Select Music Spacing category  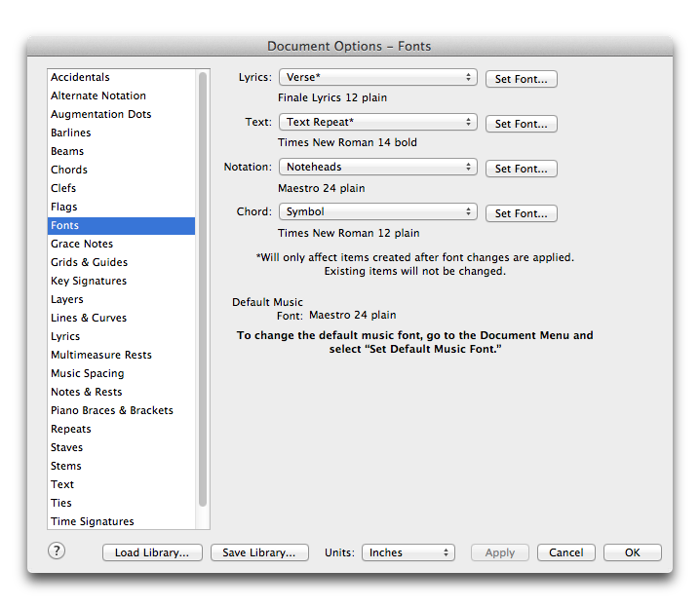click(x=121, y=373)
